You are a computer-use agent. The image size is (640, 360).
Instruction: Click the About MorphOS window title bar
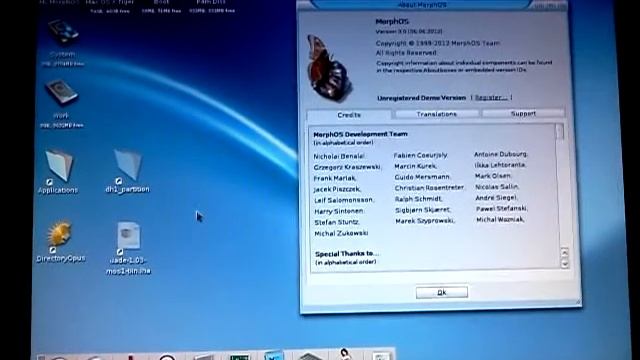click(x=422, y=5)
